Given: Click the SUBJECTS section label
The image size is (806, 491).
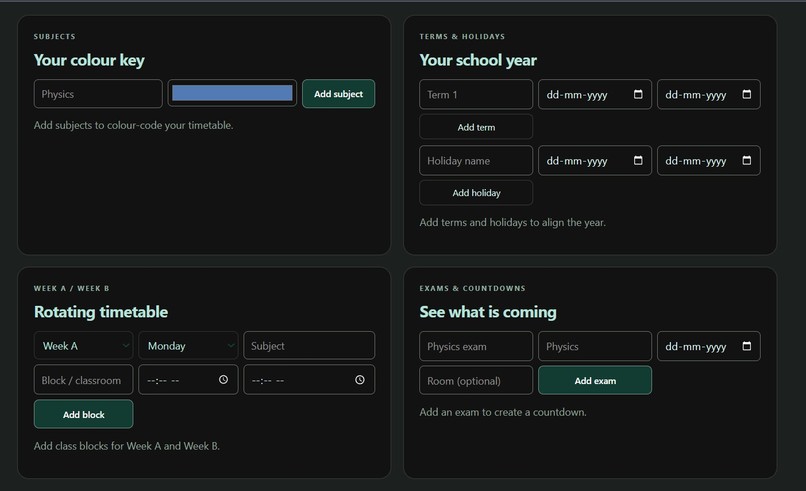Looking at the screenshot, I should coord(54,37).
